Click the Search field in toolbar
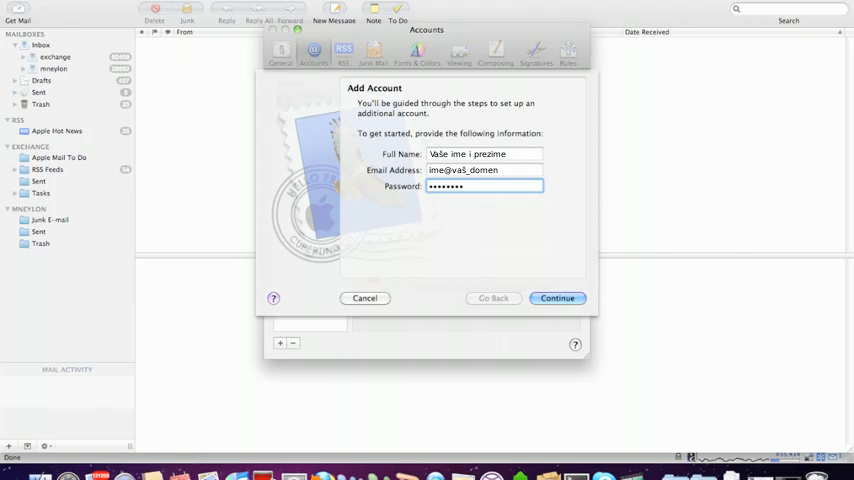This screenshot has height=480, width=854. [x=789, y=9]
